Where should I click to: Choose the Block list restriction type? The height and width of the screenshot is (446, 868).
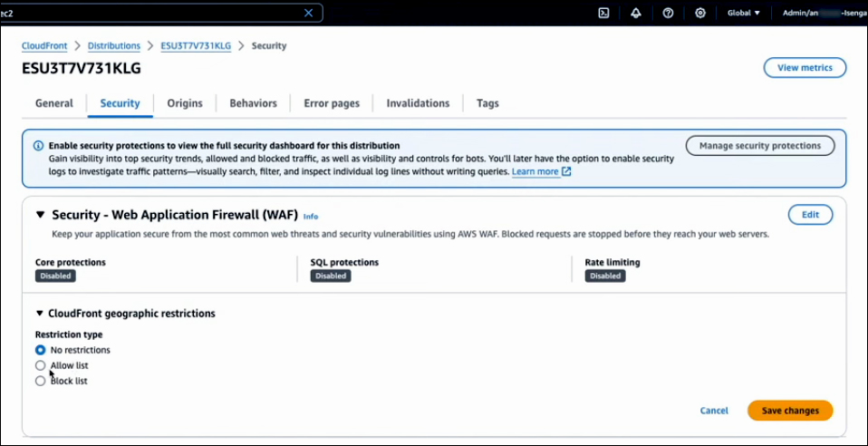40,382
